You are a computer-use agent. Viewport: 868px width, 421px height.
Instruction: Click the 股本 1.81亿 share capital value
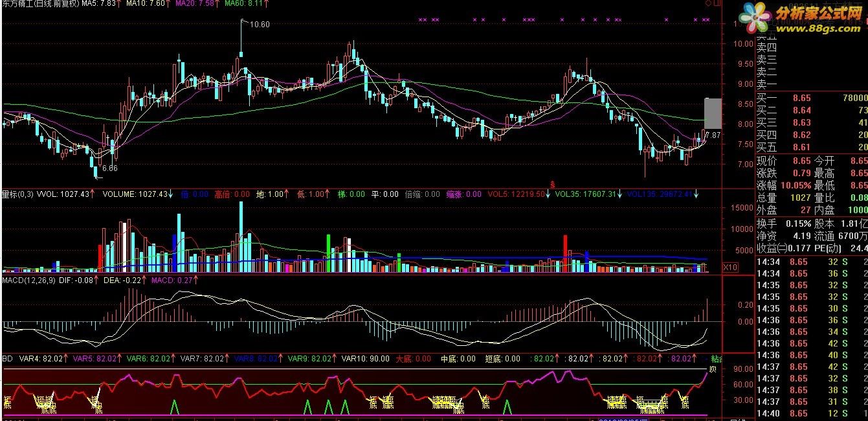(853, 223)
